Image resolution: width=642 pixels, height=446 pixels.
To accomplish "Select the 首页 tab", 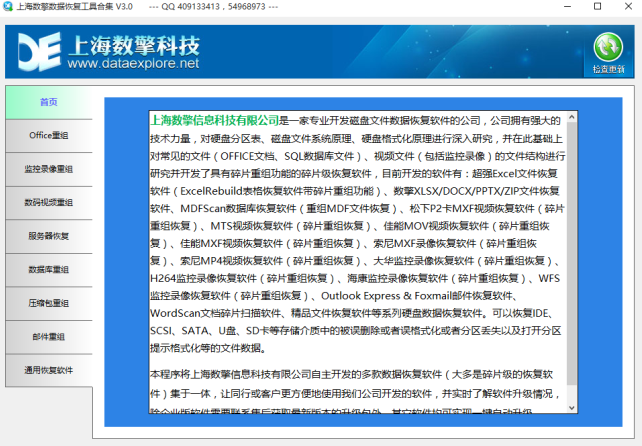I will click(x=49, y=102).
